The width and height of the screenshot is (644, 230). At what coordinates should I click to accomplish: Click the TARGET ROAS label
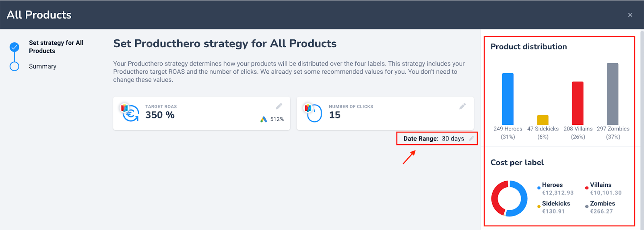(x=161, y=107)
